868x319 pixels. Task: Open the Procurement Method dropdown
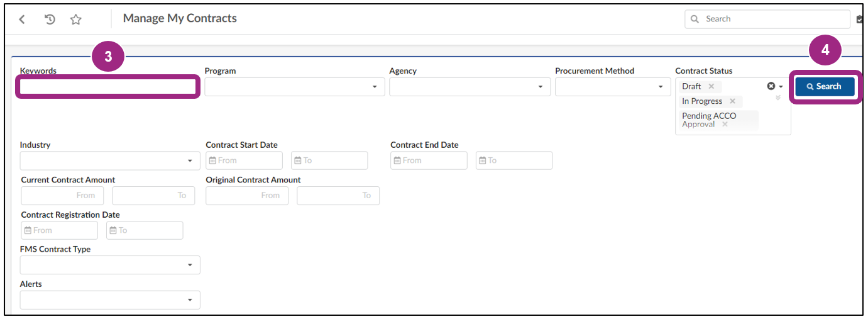613,87
